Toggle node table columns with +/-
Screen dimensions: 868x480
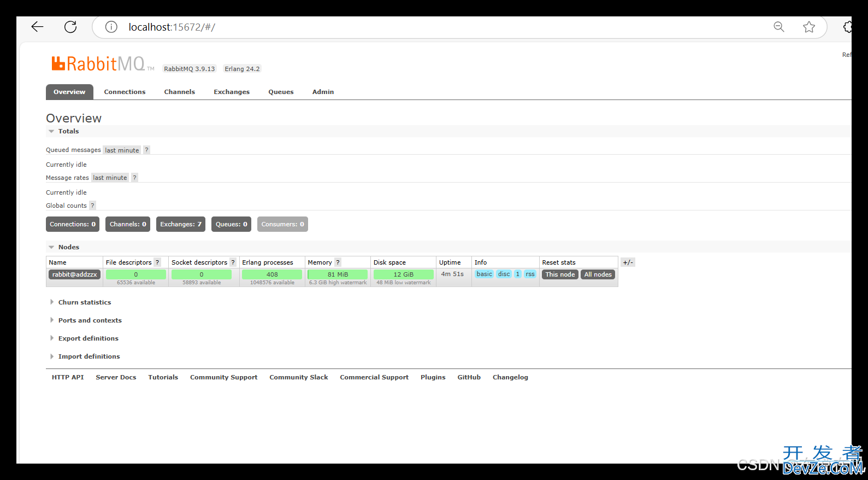[628, 262]
